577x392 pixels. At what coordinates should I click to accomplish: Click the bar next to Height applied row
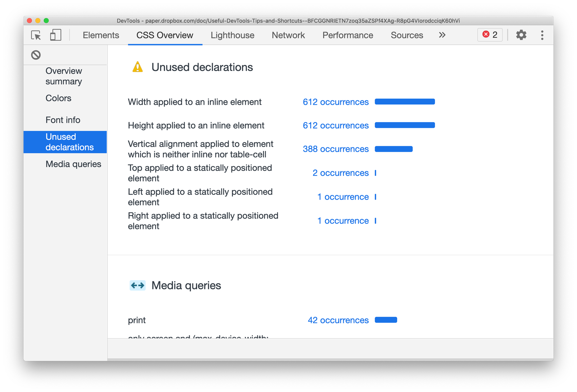405,125
